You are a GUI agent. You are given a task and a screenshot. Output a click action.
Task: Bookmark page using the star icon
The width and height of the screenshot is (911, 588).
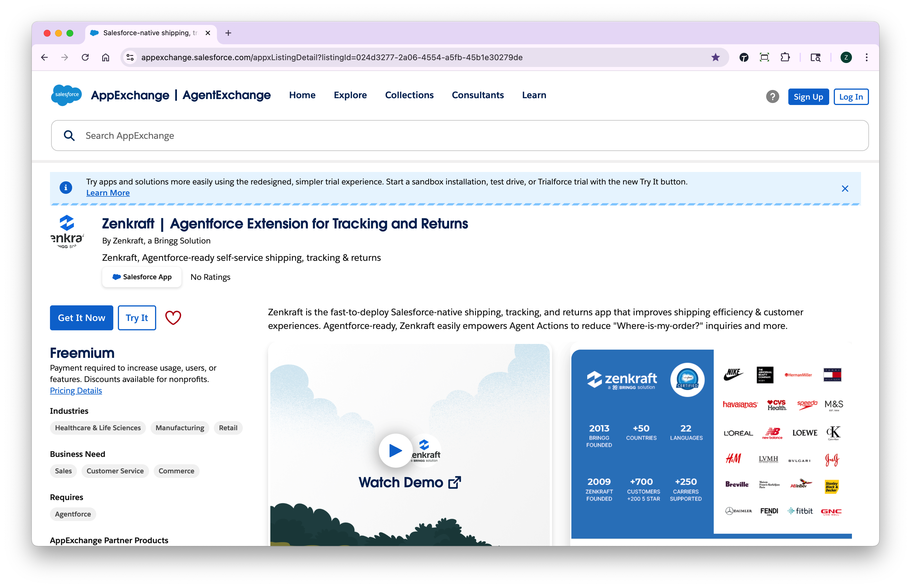[715, 57]
